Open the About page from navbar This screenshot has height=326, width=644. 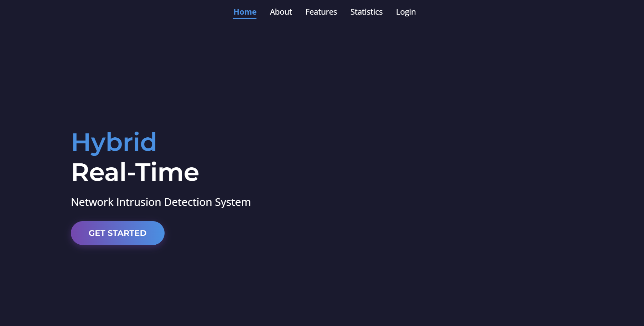click(x=281, y=12)
